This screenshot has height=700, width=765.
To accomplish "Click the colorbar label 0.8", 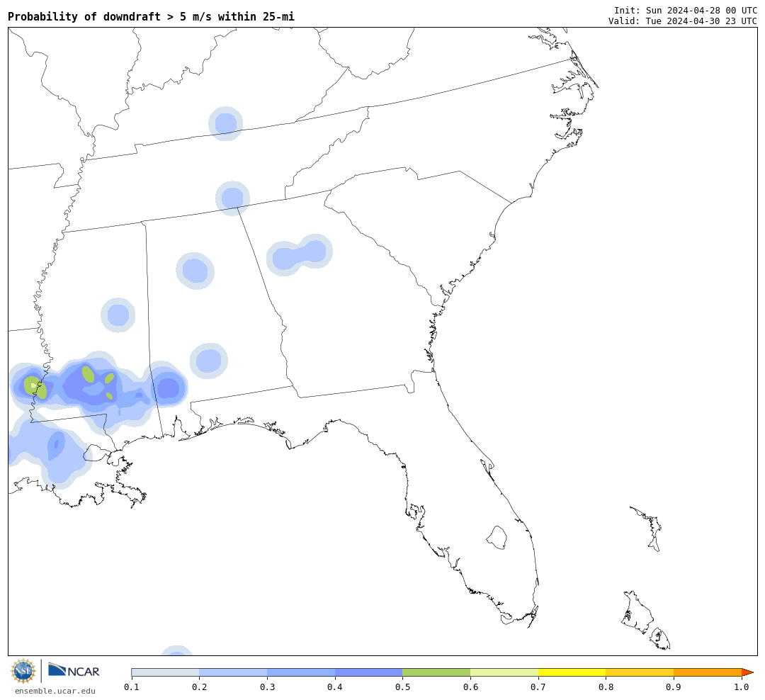I will click(x=606, y=687).
